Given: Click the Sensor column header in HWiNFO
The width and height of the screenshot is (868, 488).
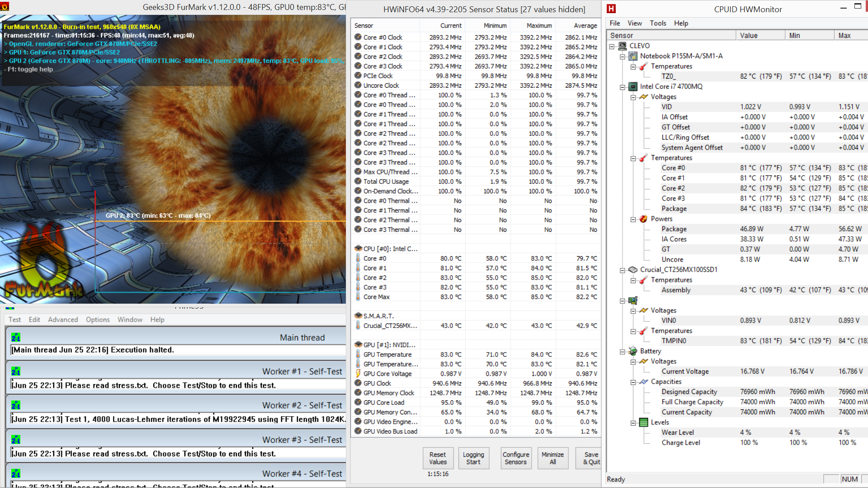Looking at the screenshot, I should (386, 25).
